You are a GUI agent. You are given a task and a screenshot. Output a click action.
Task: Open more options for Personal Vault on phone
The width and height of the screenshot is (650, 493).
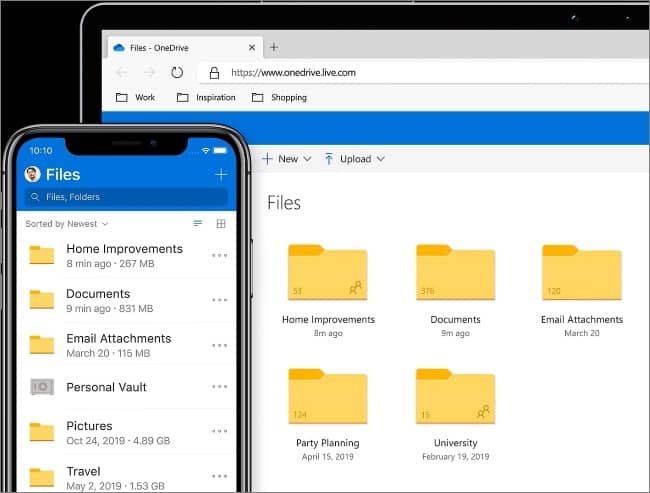click(219, 386)
